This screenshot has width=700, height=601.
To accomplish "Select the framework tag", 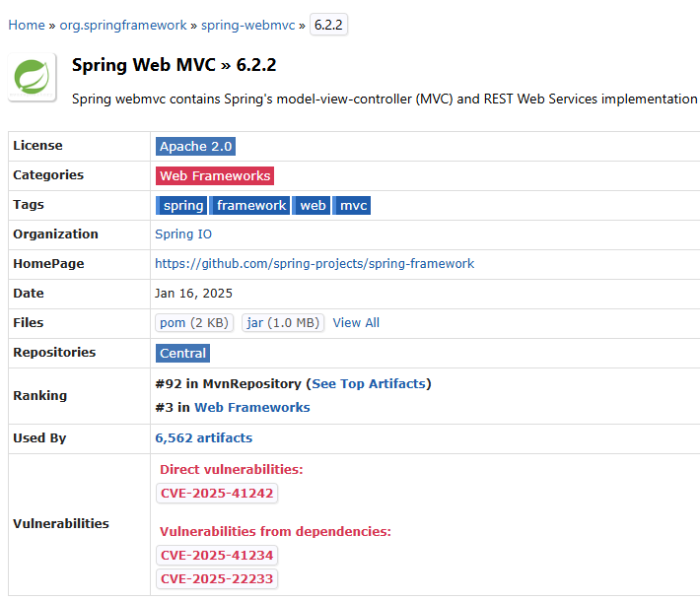I will click(x=249, y=205).
